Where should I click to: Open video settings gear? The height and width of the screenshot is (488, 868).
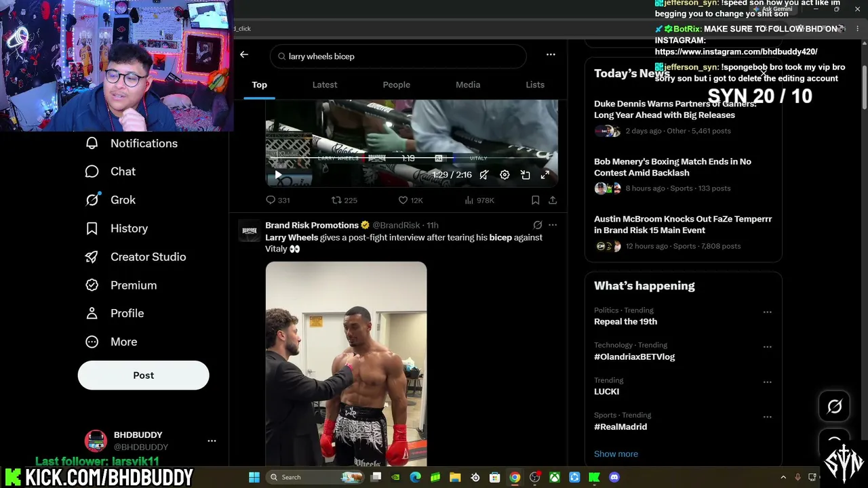coord(505,175)
